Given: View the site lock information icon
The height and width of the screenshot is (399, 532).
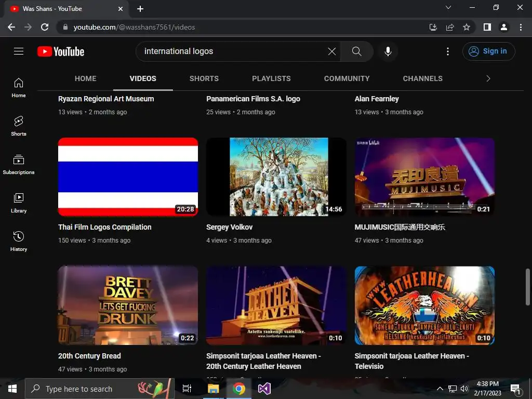Looking at the screenshot, I should pyautogui.click(x=65, y=27).
